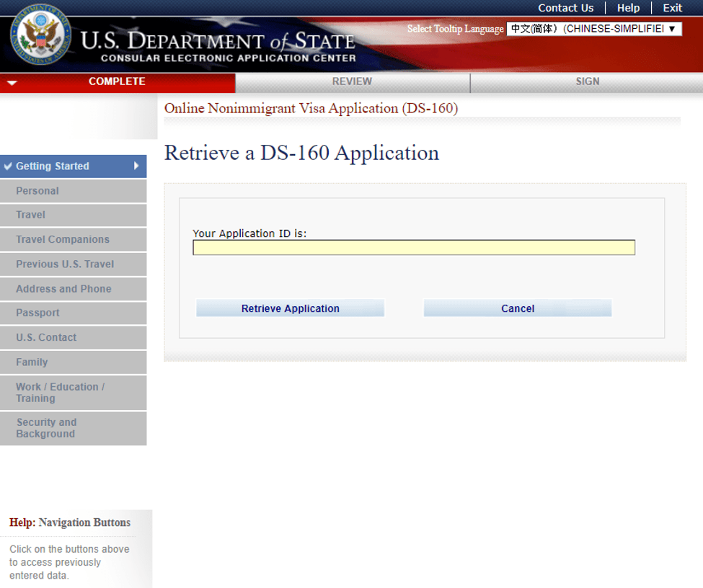Switch to the SIGN step tab

587,81
